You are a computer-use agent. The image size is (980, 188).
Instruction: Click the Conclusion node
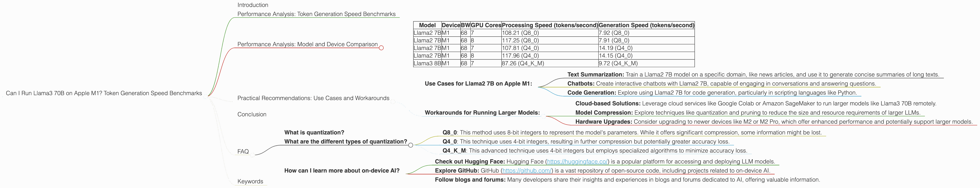(252, 114)
